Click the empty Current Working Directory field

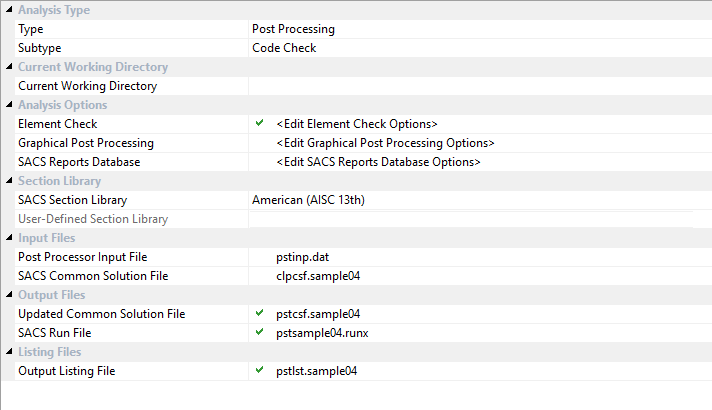point(478,86)
